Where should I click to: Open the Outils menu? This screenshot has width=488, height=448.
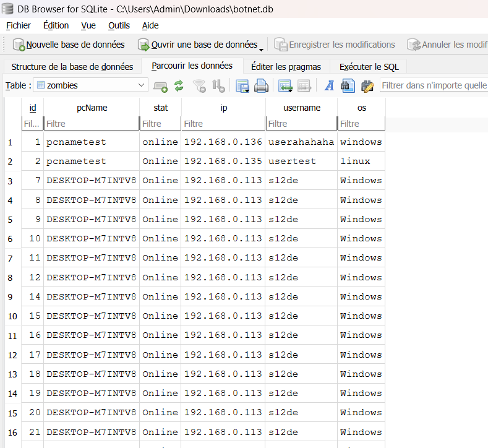pyautogui.click(x=119, y=25)
